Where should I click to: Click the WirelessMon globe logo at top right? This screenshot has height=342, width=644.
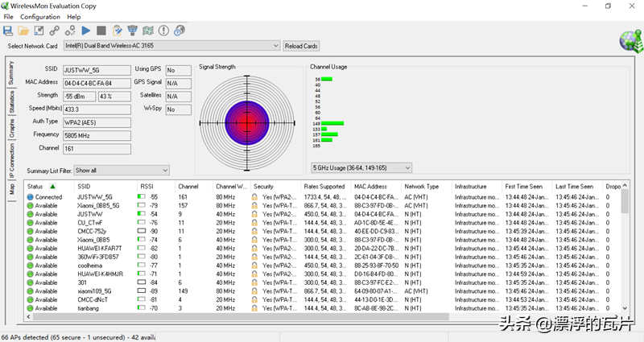point(631,41)
